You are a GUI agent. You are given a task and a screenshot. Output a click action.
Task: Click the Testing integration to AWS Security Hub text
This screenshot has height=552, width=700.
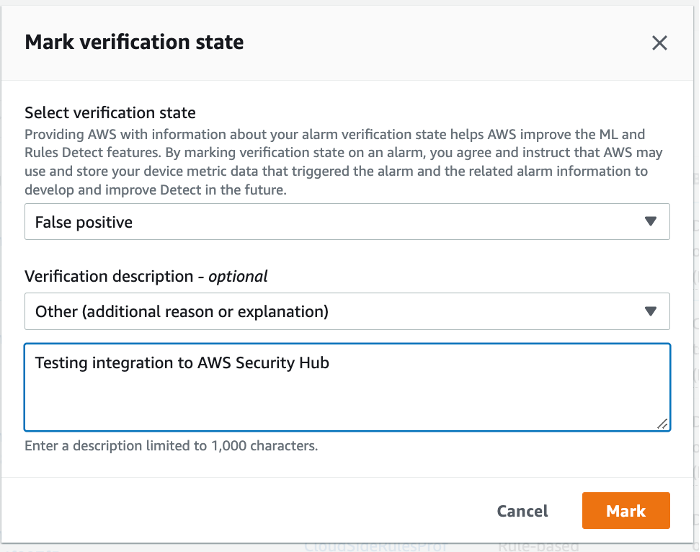pos(182,363)
